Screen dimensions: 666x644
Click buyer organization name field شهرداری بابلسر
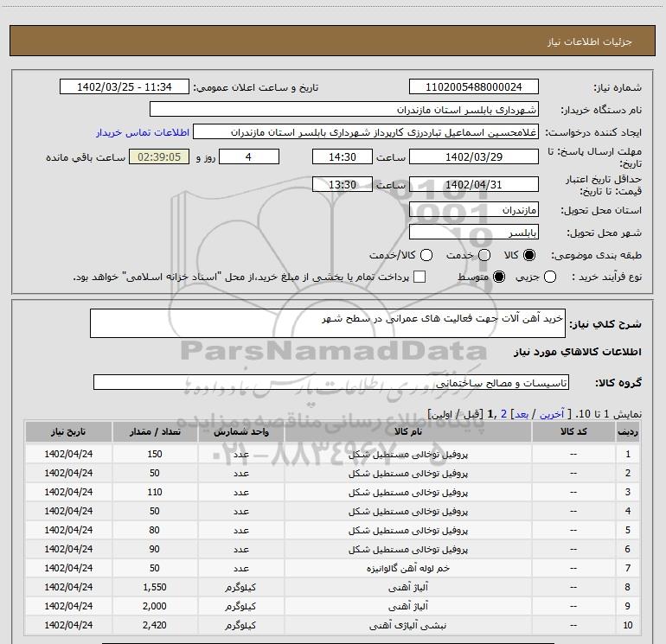pos(344,109)
